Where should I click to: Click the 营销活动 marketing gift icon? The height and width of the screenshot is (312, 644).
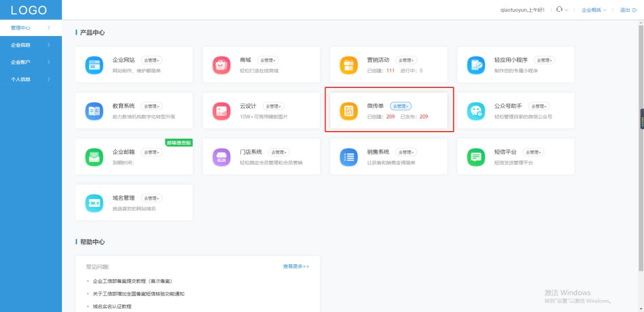point(348,65)
